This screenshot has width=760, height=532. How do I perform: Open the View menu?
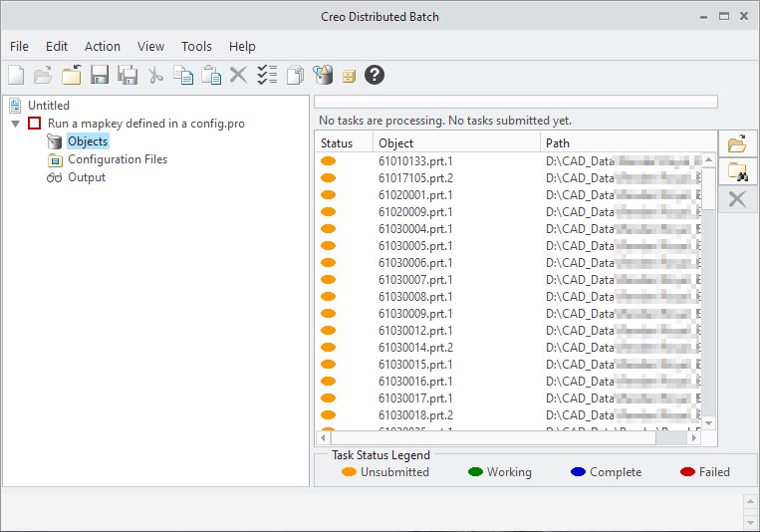(x=150, y=47)
